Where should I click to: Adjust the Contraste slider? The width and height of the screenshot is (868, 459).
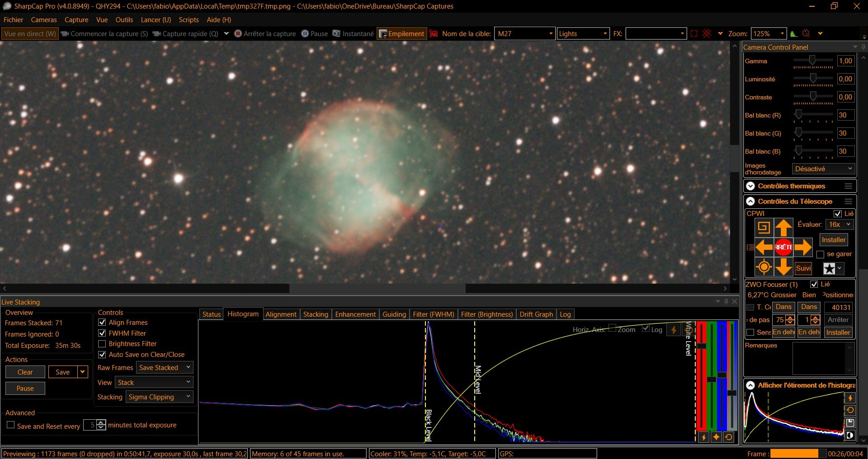[x=813, y=97]
